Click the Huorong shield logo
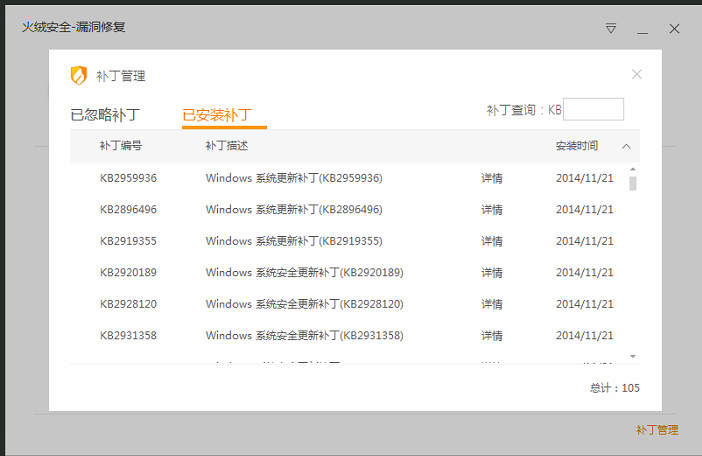 coord(79,75)
